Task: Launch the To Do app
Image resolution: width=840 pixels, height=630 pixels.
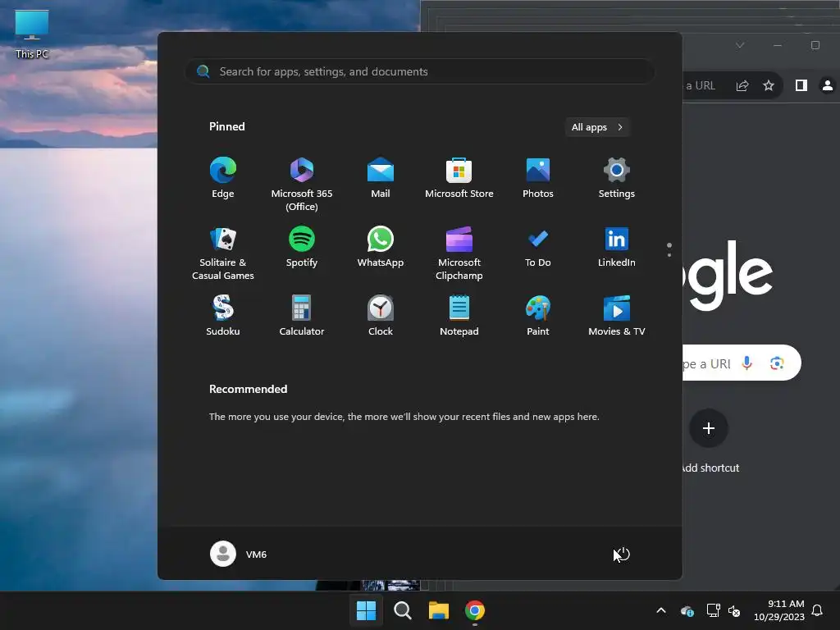Action: (x=538, y=247)
